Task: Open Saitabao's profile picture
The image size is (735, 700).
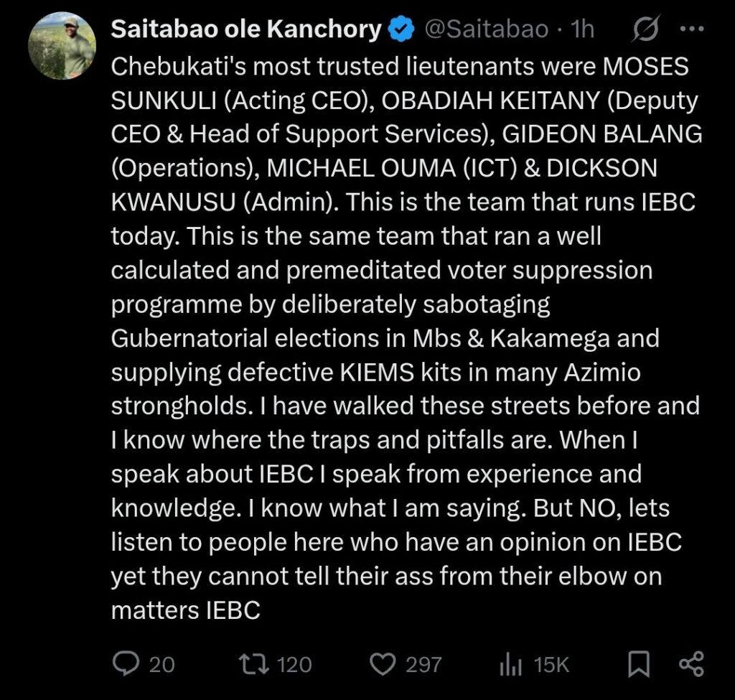Action: 62,46
